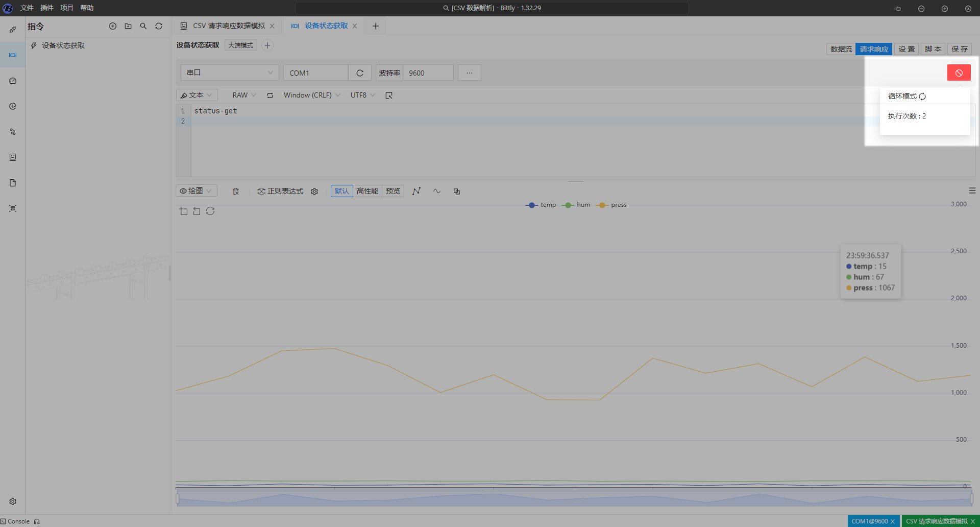Open the search icon in the 指令 panel

coord(143,26)
